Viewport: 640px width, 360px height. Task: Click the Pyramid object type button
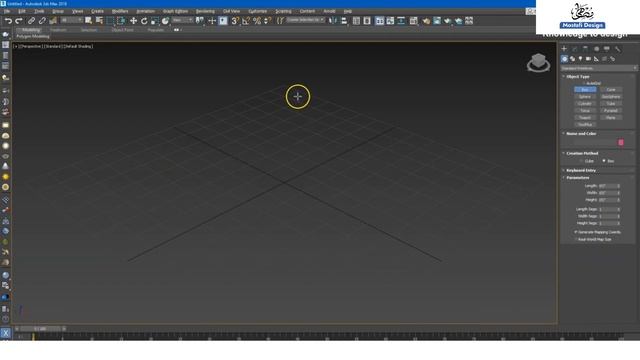611,111
